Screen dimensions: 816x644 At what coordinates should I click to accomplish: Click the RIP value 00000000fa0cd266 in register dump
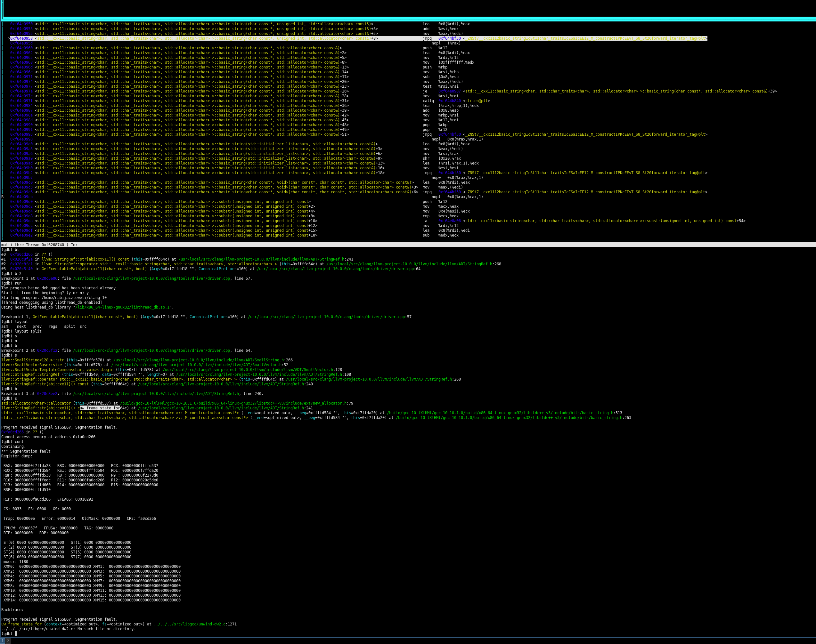pyautogui.click(x=32, y=499)
